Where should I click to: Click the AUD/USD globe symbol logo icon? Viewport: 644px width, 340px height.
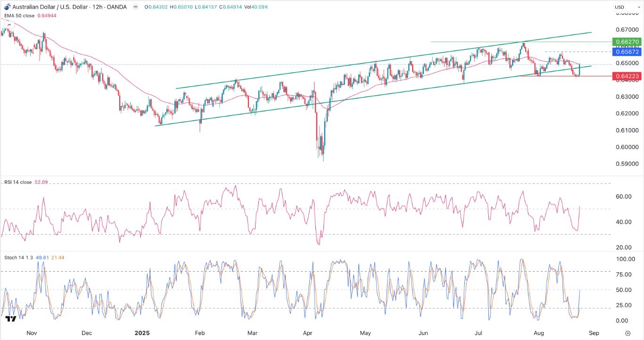pyautogui.click(x=7, y=7)
